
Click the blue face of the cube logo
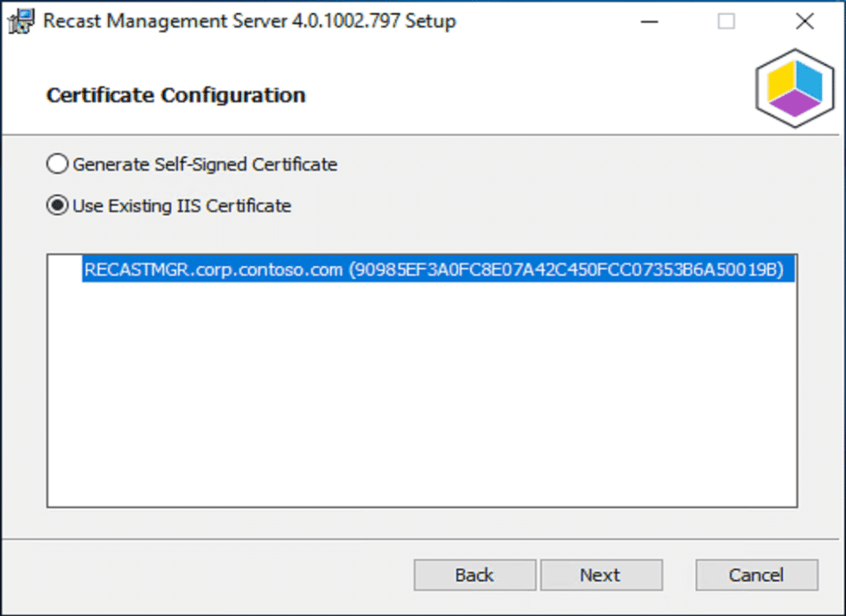coord(809,81)
